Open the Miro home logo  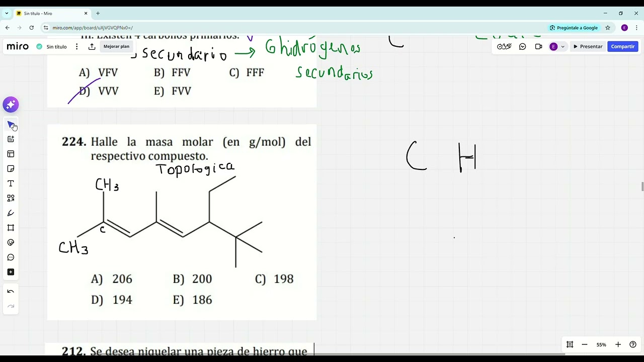point(18,46)
